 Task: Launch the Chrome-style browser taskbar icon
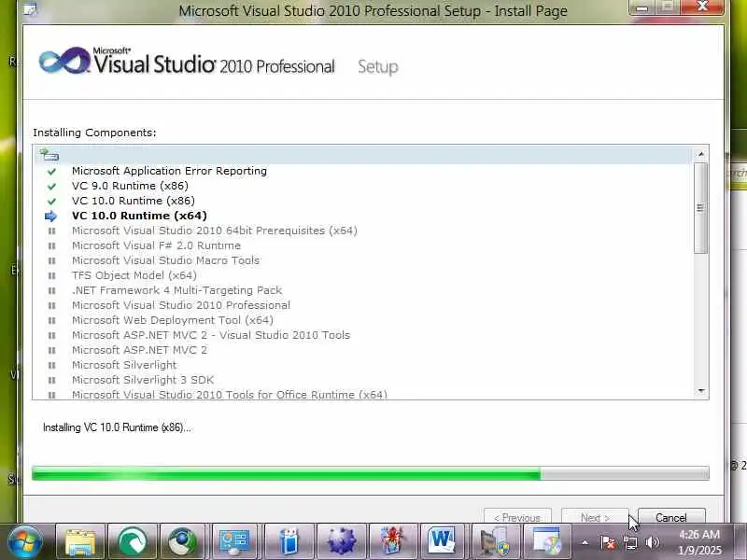183,542
